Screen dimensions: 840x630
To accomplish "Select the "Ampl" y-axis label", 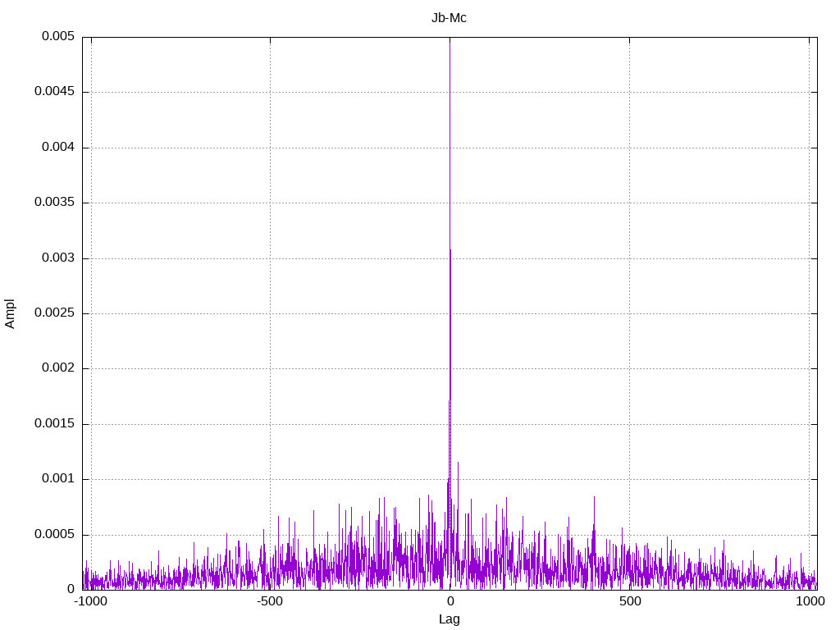I will point(10,313).
